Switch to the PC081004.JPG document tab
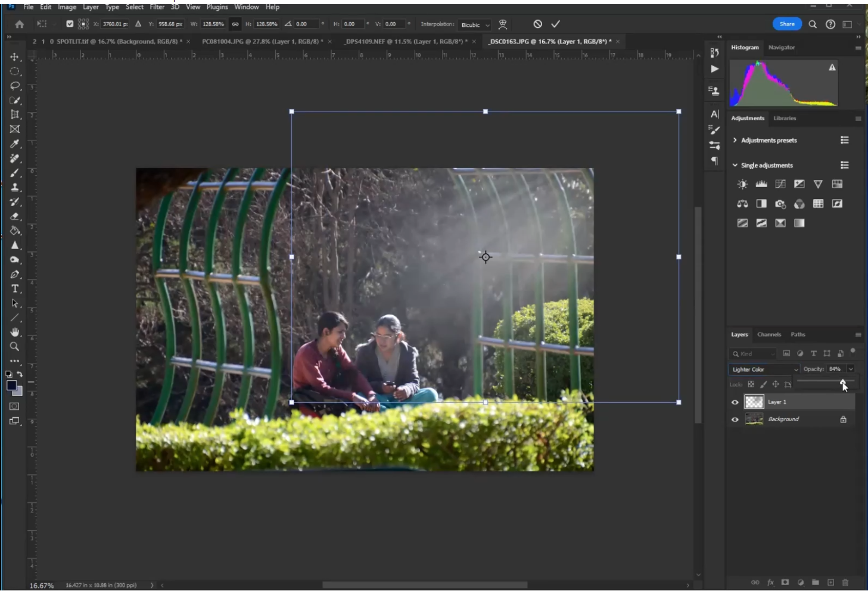Screen dimensions: 868x591 [262, 42]
